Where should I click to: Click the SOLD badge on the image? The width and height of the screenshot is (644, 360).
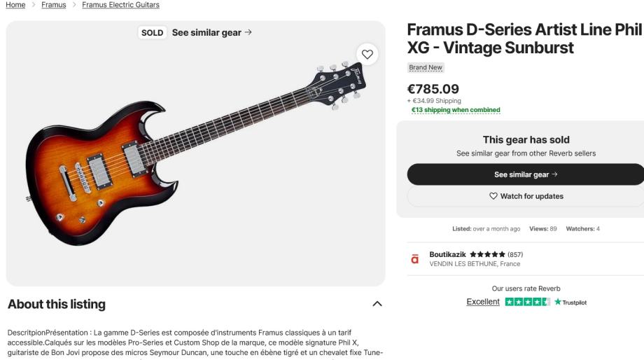click(x=152, y=32)
